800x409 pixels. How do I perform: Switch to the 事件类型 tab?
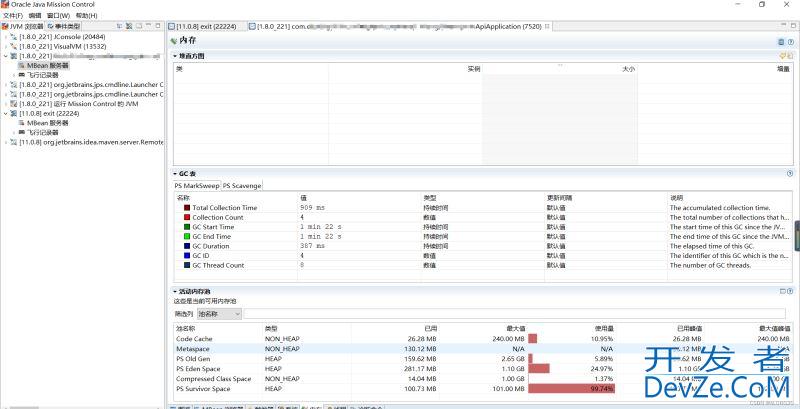63,26
